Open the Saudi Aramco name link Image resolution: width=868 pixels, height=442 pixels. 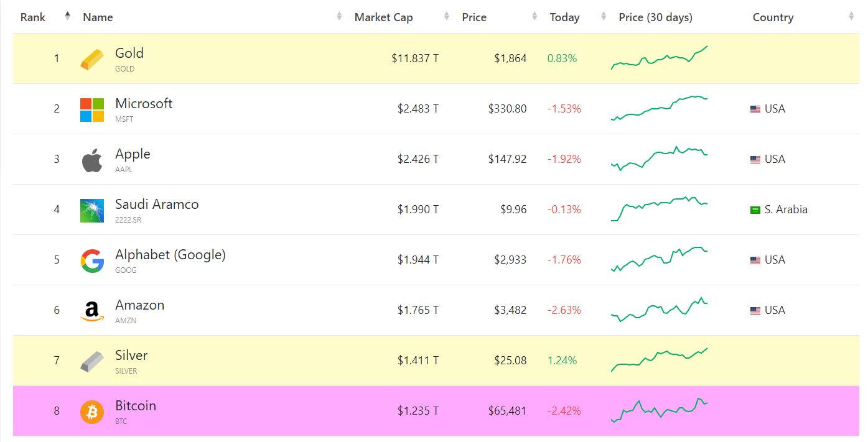[x=157, y=205]
